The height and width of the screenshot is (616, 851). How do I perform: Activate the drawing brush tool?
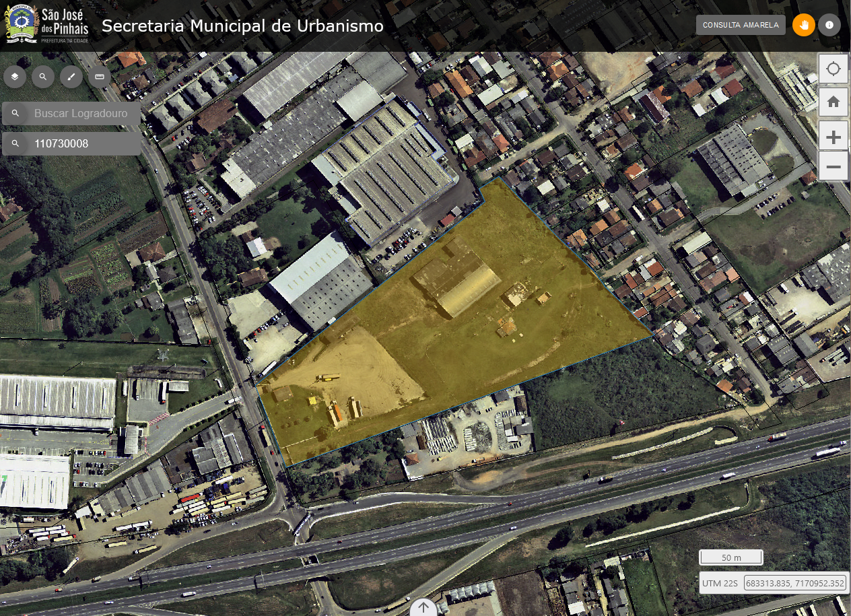pos(71,77)
